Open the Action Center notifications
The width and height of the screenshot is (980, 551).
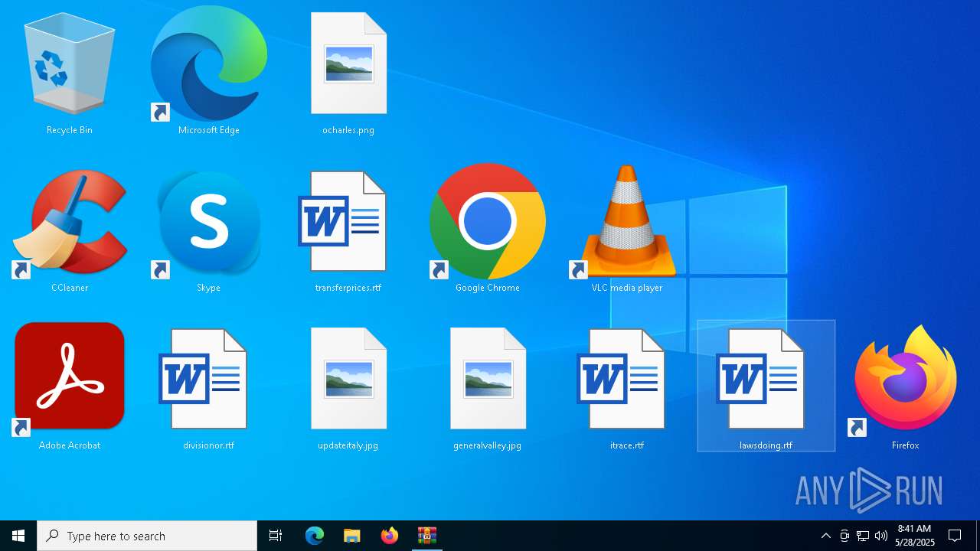[x=955, y=536]
